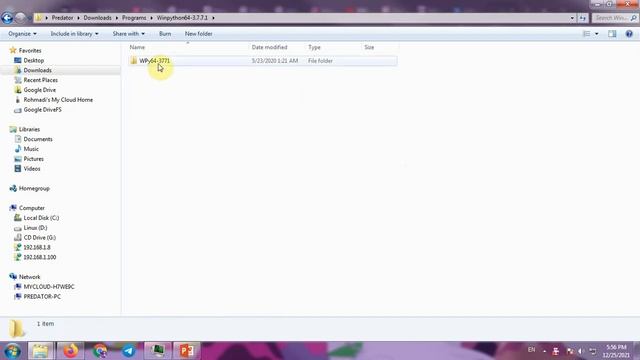This screenshot has width=640, height=360.
Task: Expand the Computer group
Action: pos(31,208)
